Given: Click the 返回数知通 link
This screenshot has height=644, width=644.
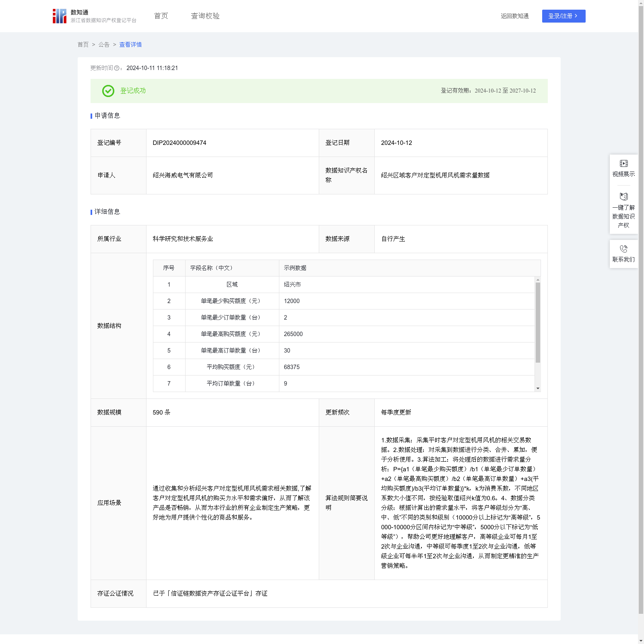Looking at the screenshot, I should [x=514, y=16].
